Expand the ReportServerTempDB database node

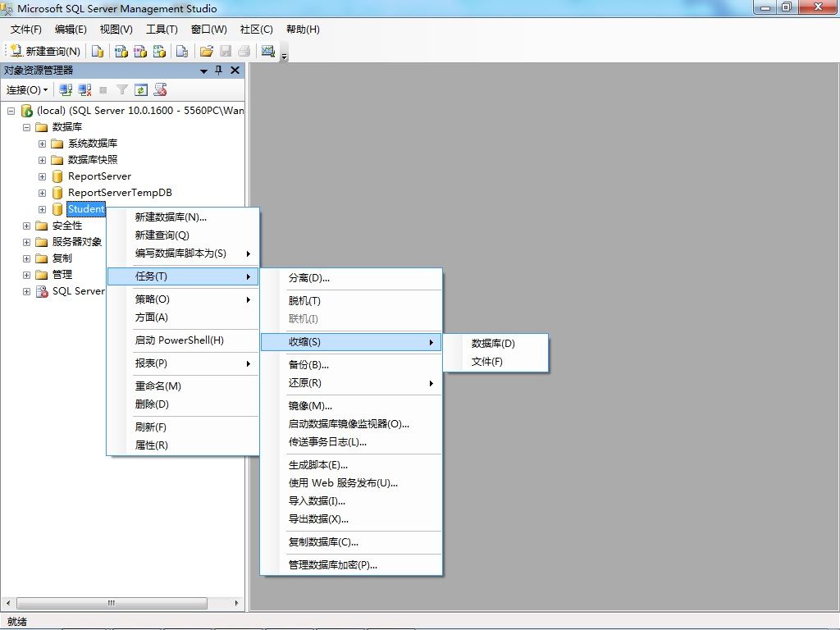42,193
